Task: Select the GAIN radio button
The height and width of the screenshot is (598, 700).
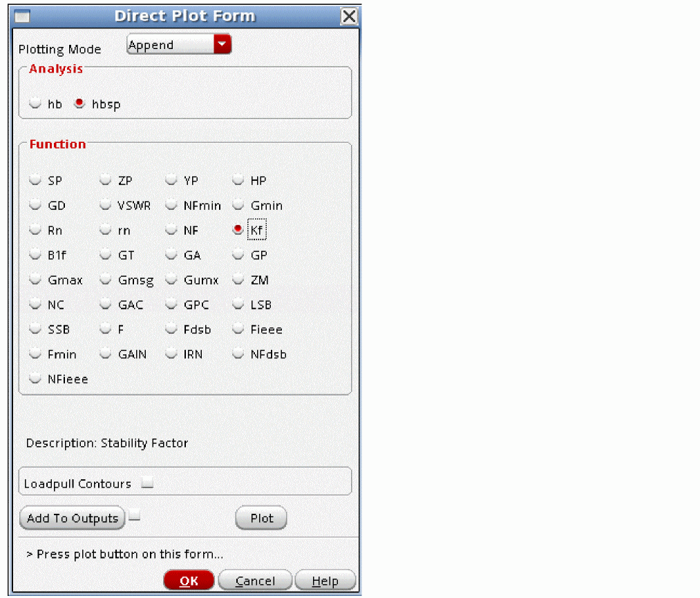Action: pyautogui.click(x=105, y=354)
